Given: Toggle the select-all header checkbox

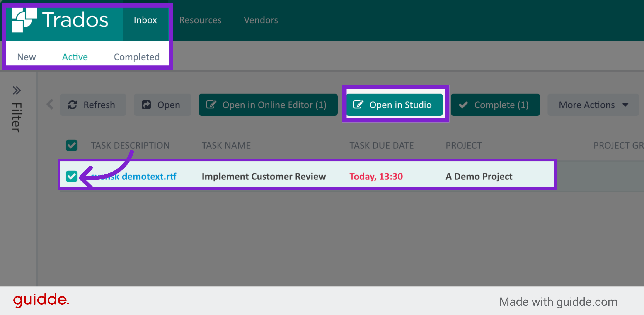Looking at the screenshot, I should 72,145.
